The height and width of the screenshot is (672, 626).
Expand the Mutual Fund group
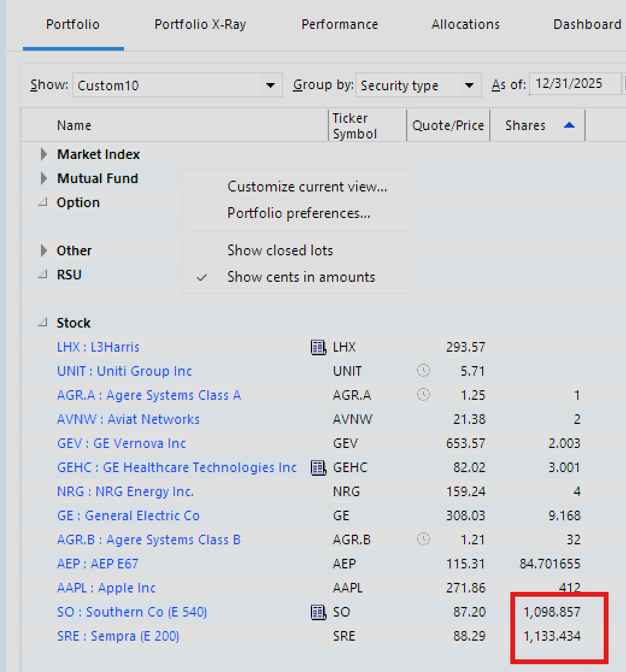pyautogui.click(x=43, y=178)
